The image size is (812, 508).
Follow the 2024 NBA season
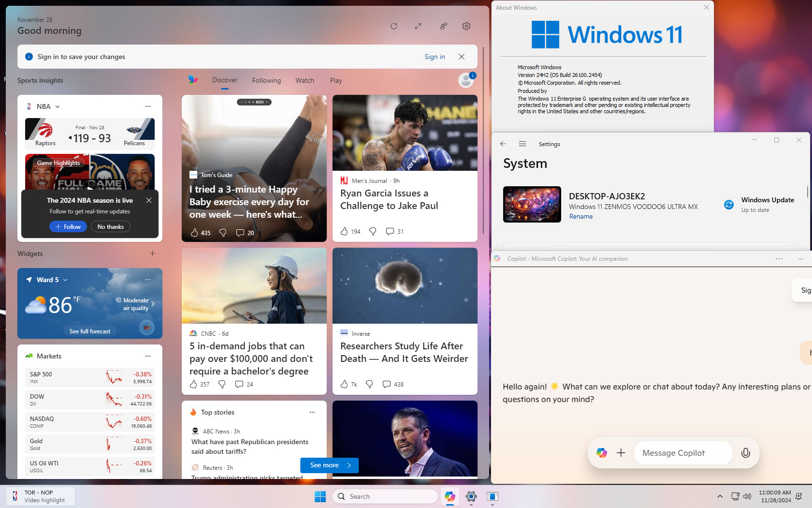pyautogui.click(x=68, y=226)
